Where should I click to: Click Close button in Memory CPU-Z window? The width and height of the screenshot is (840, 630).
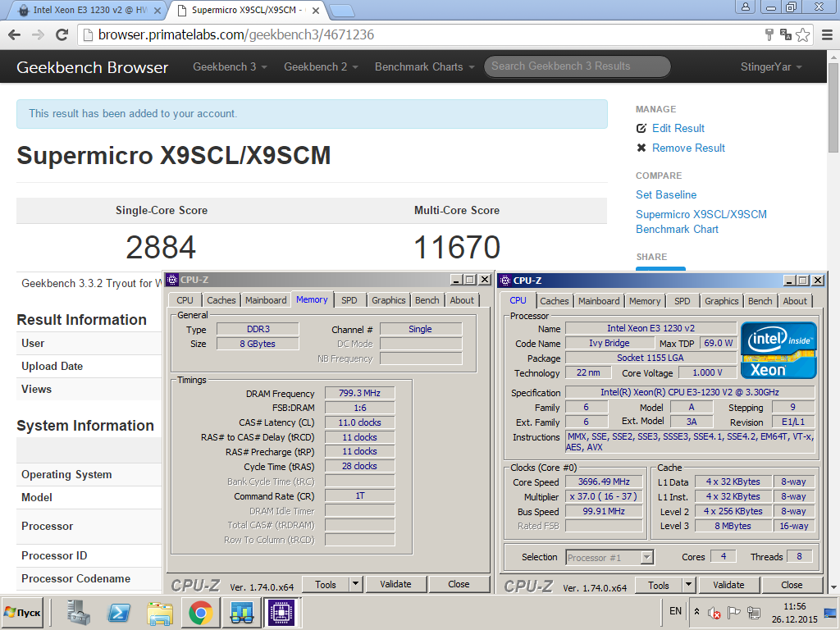click(x=459, y=584)
